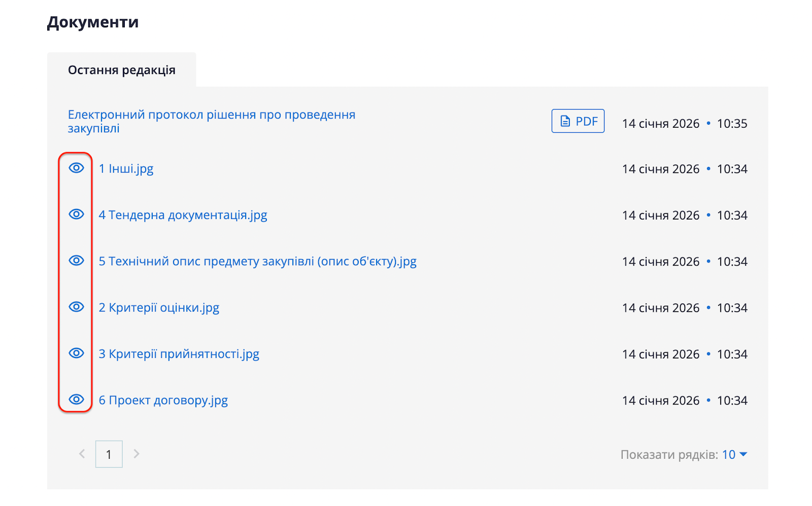The width and height of the screenshot is (812, 506).
Task: Go to previous page with left chevron
Action: [x=82, y=454]
